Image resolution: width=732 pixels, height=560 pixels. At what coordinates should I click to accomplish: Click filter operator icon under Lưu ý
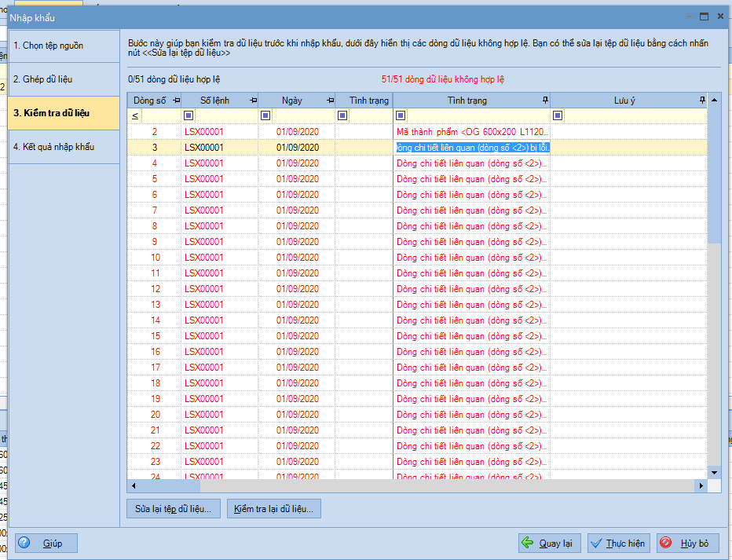pos(558,115)
